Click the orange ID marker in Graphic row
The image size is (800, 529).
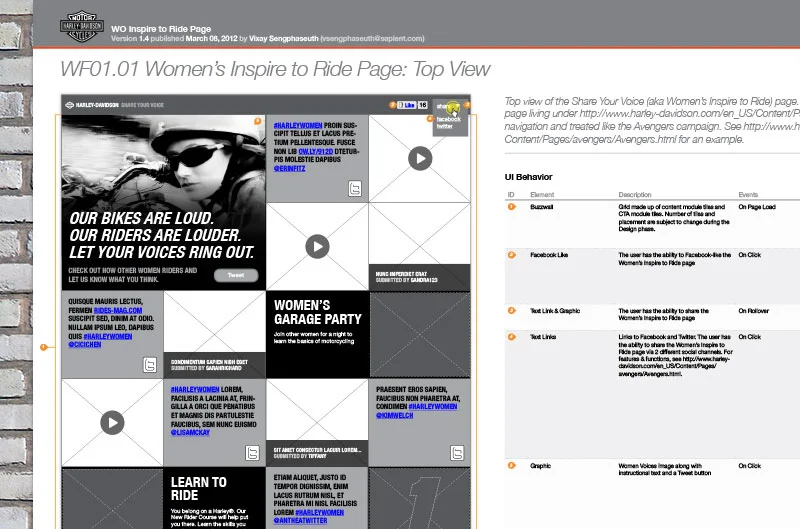(x=512, y=465)
